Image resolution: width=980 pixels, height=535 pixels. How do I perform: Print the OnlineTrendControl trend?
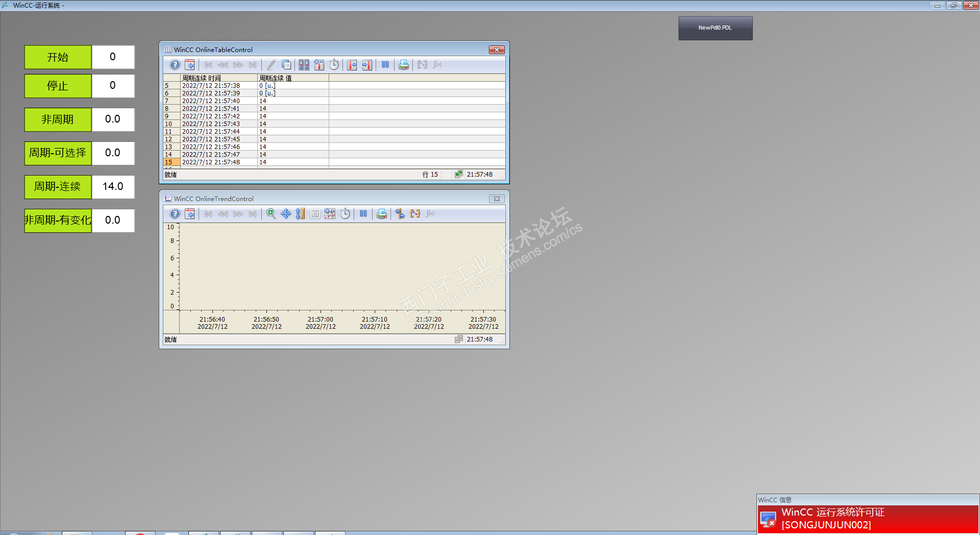click(x=382, y=214)
